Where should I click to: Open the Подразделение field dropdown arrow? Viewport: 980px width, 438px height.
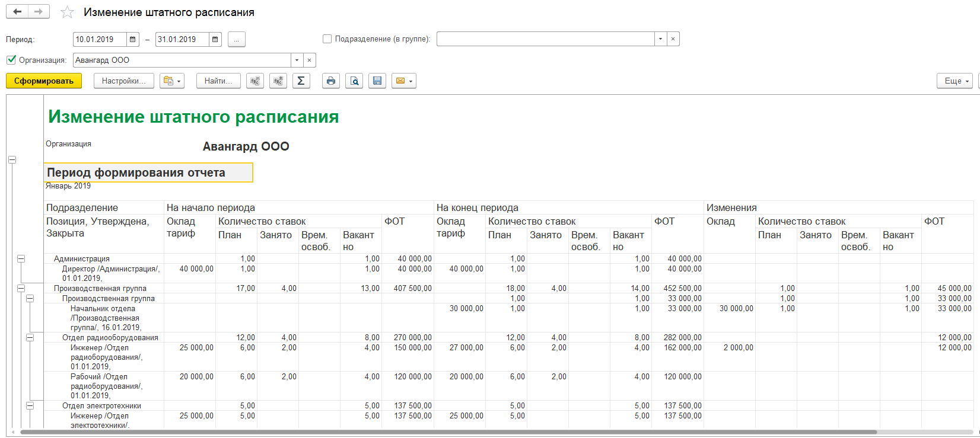[x=660, y=39]
